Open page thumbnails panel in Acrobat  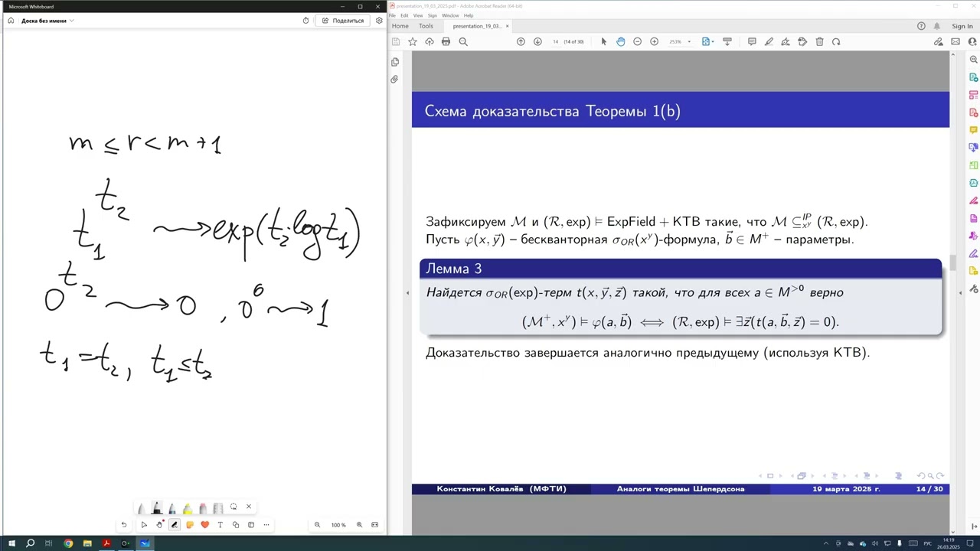(394, 62)
